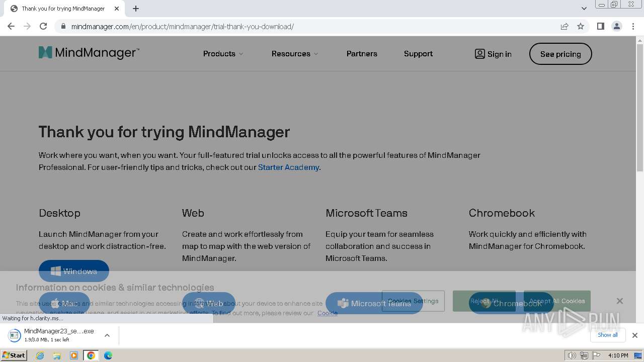This screenshot has height=362, width=644.
Task: Open the Starter Academy link
Action: click(288, 167)
